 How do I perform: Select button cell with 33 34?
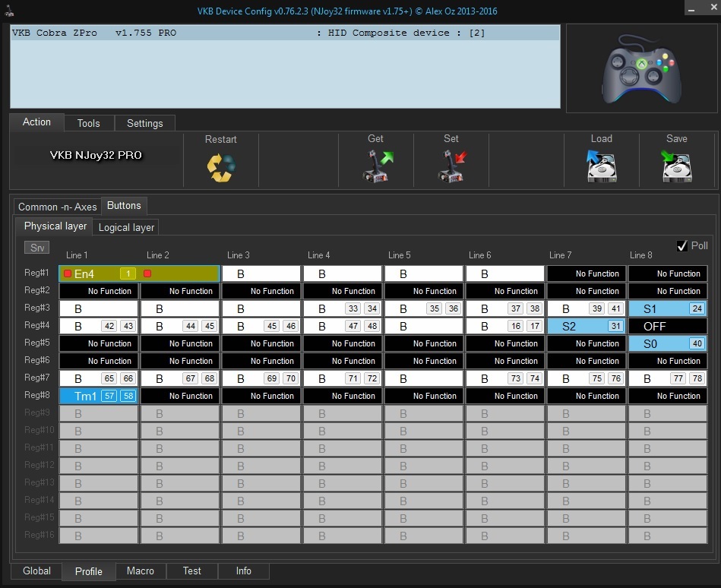[x=343, y=308]
